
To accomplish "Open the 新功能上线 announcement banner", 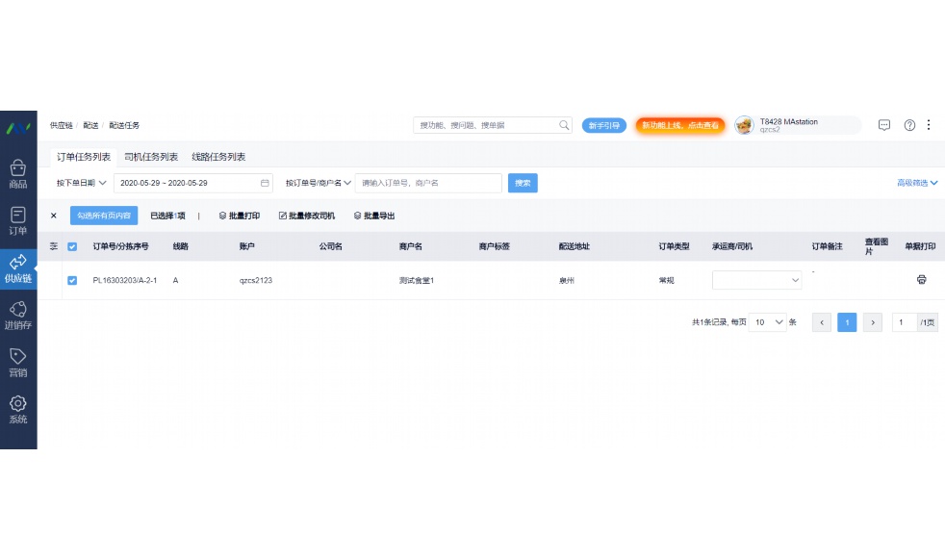I will 679,125.
